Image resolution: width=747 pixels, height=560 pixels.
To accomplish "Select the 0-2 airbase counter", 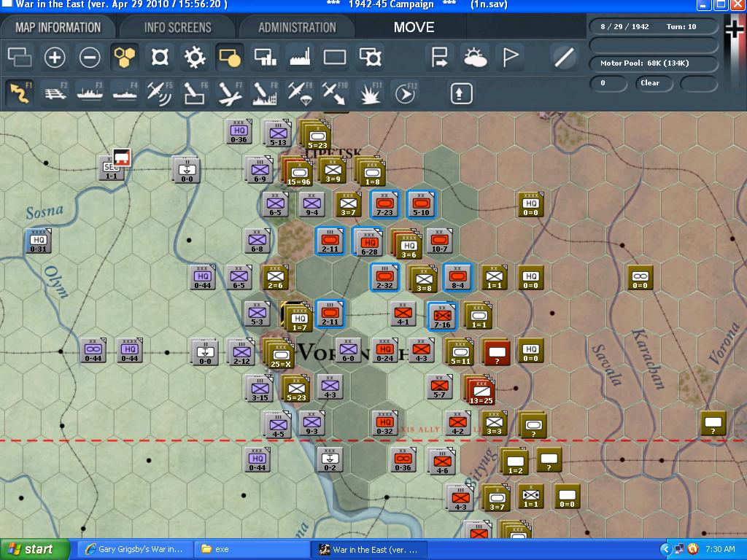I will (x=330, y=459).
